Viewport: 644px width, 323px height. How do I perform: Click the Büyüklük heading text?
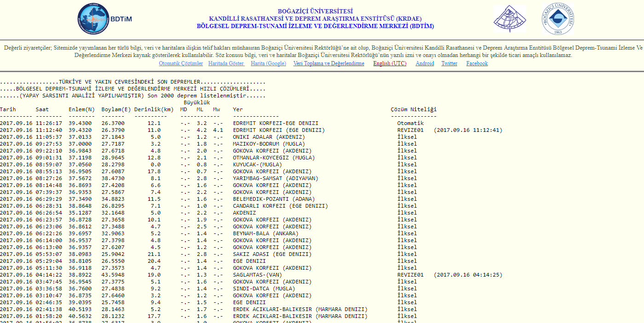197,102
